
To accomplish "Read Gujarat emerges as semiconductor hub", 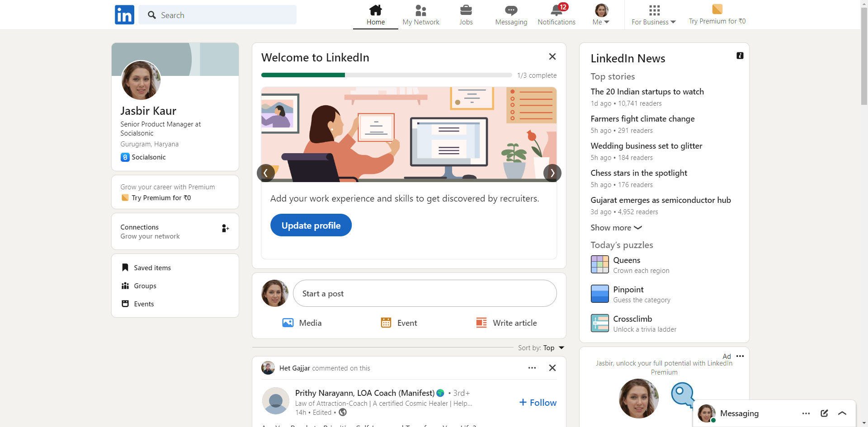I will [661, 200].
